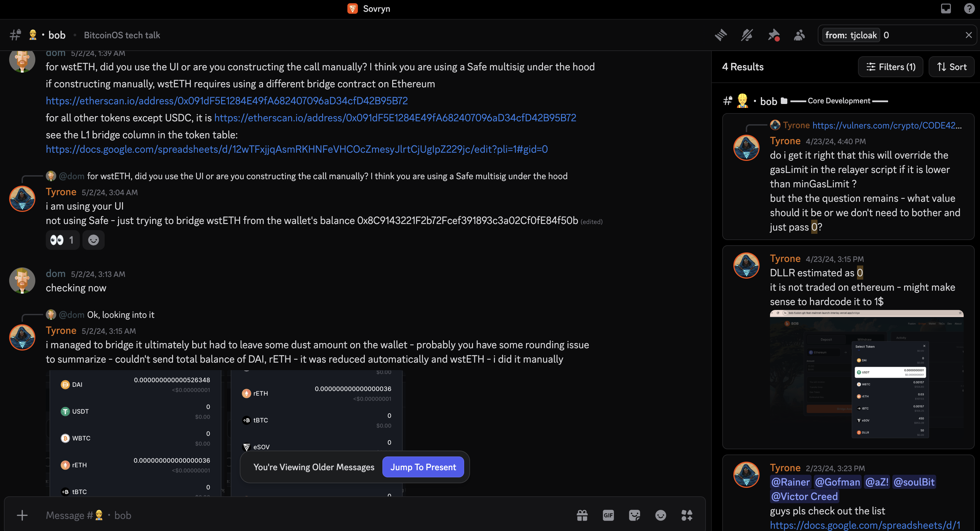Click username dom on 'checking now' message
980x531 pixels.
pos(56,274)
